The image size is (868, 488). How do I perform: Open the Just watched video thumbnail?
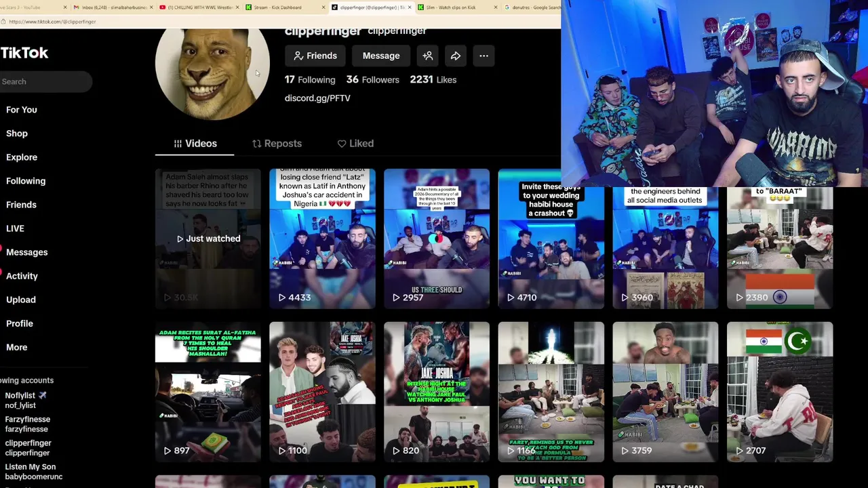[x=208, y=239]
